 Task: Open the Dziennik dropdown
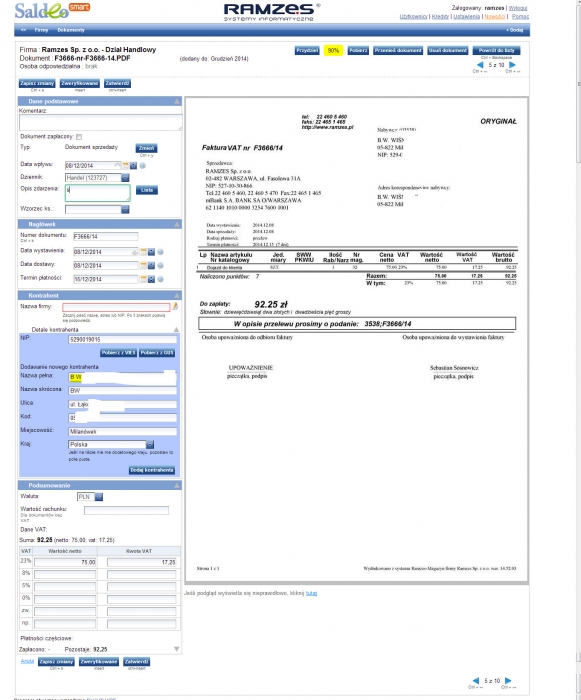(125, 178)
